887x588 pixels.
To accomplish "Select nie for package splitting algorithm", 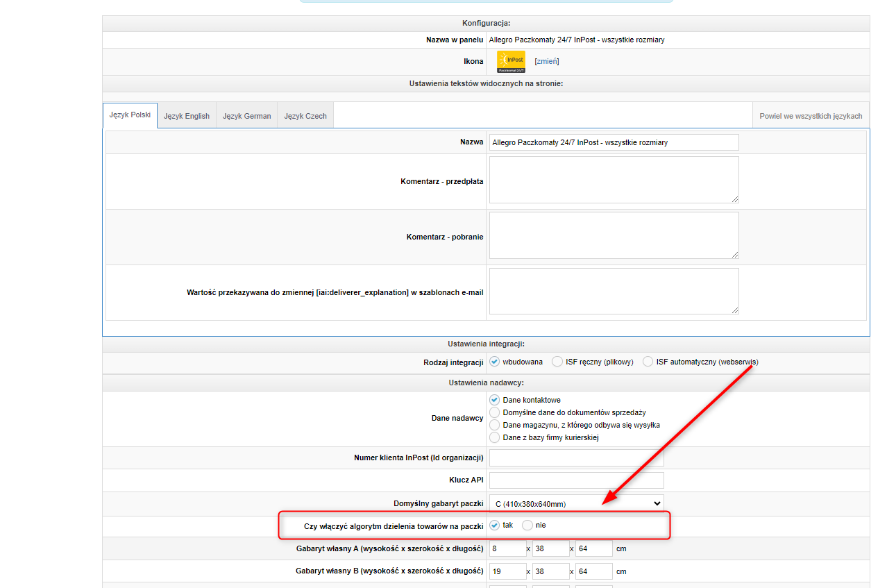I will click(527, 525).
